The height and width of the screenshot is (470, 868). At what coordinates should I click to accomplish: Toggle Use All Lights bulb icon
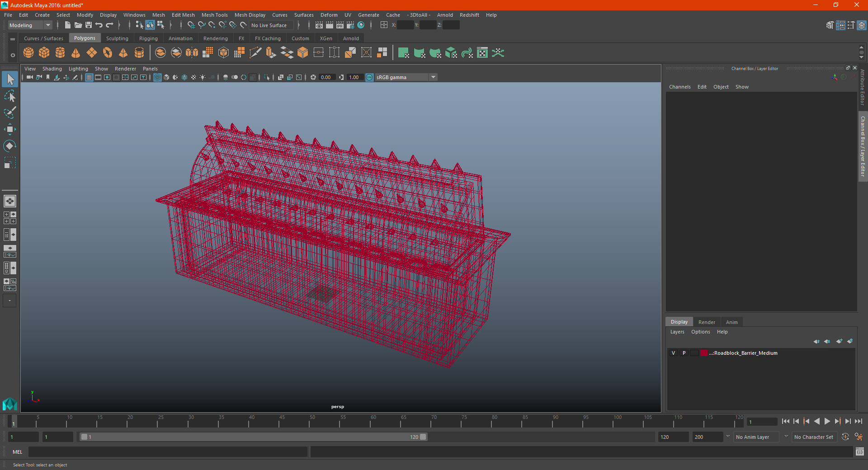click(x=203, y=77)
